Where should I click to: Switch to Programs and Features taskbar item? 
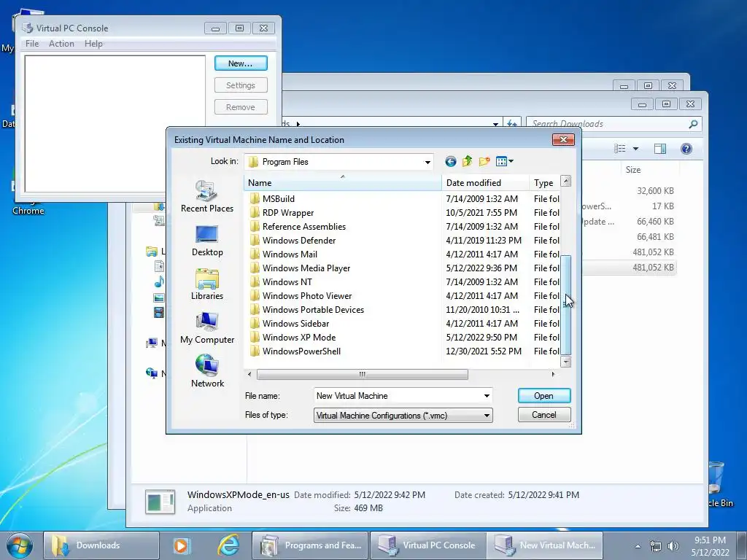point(310,545)
